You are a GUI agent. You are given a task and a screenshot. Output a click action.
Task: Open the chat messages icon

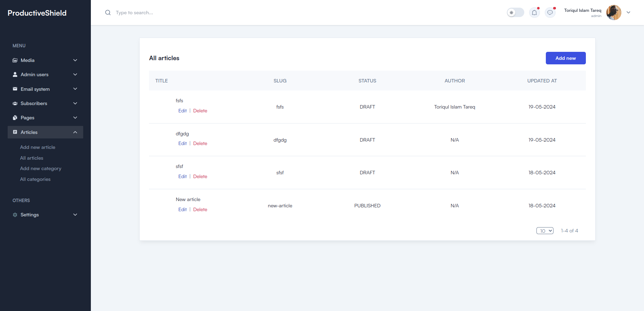[x=550, y=13]
